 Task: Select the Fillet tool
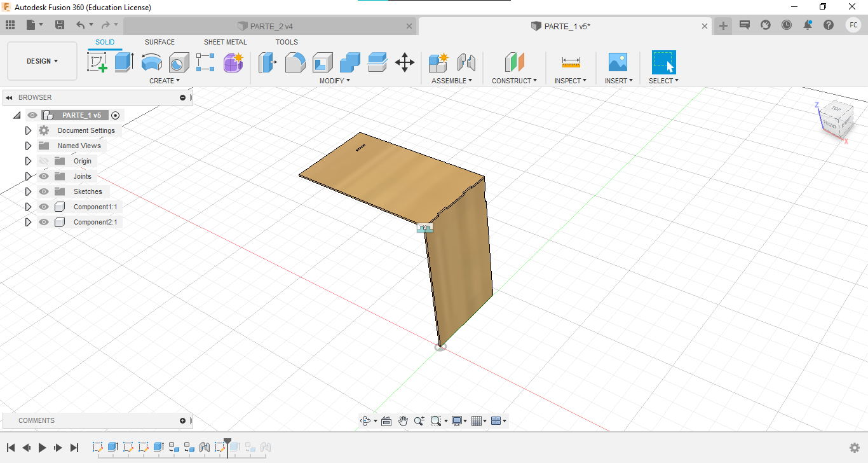[x=295, y=62]
